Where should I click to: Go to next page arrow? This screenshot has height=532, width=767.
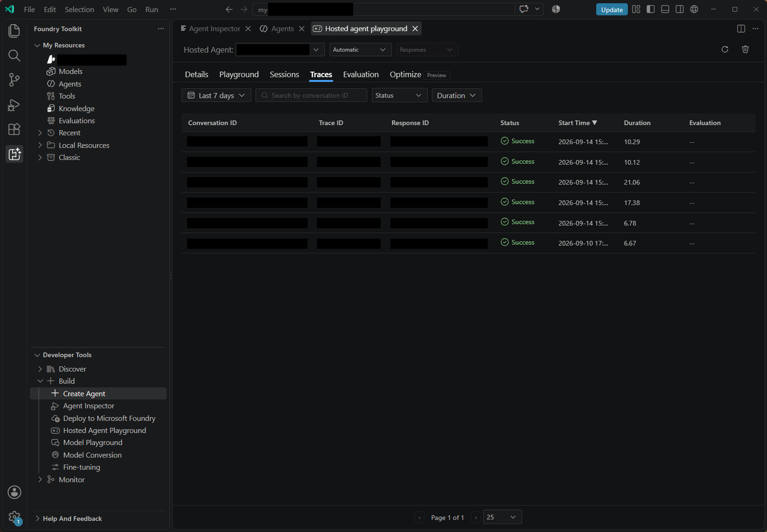click(x=476, y=517)
